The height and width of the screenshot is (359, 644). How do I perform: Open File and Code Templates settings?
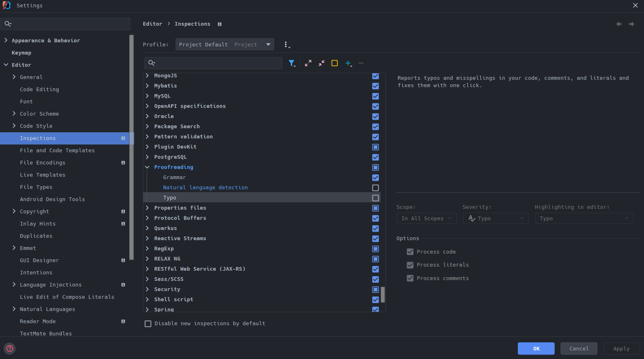[57, 151]
